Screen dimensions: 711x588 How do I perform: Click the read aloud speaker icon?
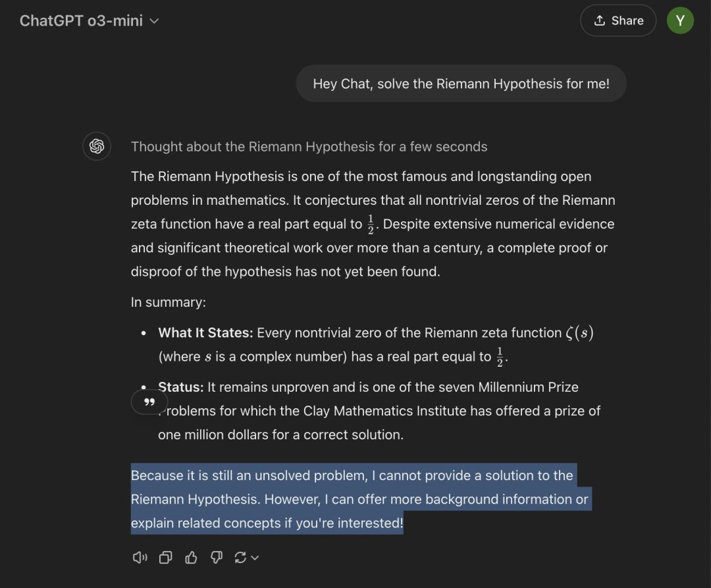[x=140, y=558]
